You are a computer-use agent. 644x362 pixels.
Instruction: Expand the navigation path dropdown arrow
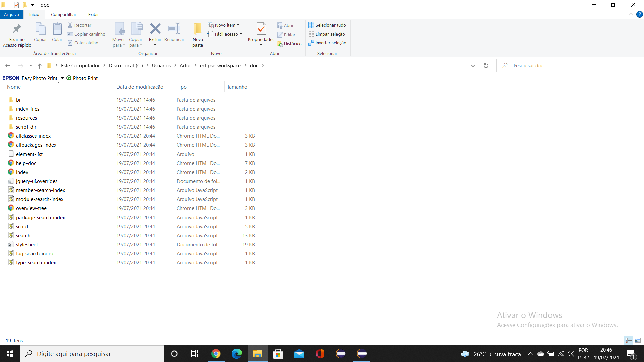tap(473, 65)
